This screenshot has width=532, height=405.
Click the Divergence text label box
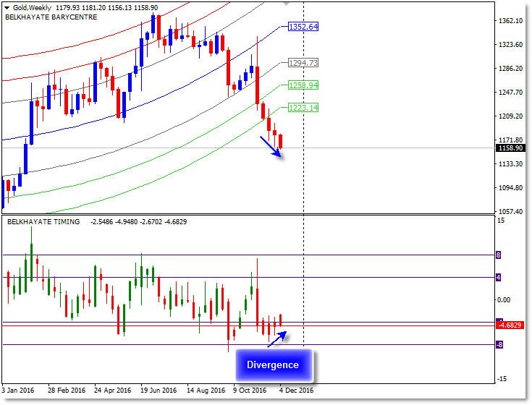(273, 364)
